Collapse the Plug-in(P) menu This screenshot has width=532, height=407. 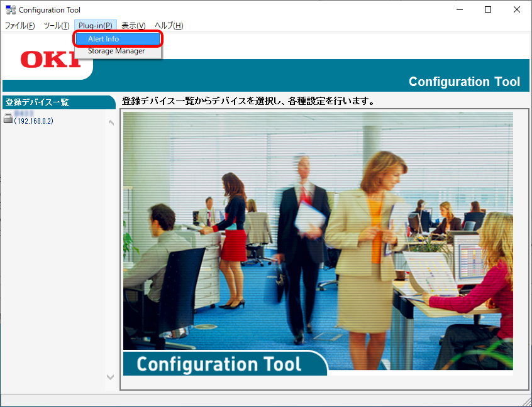[x=96, y=26]
